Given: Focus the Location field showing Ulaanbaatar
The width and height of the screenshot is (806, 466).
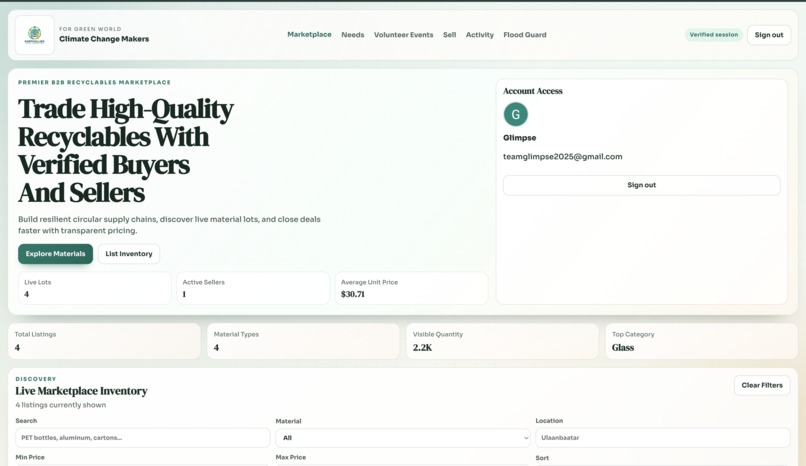Looking at the screenshot, I should 663,438.
